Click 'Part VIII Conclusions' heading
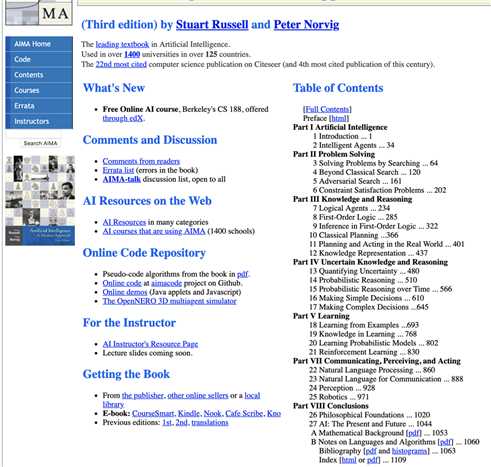491x467 pixels. (x=331, y=406)
